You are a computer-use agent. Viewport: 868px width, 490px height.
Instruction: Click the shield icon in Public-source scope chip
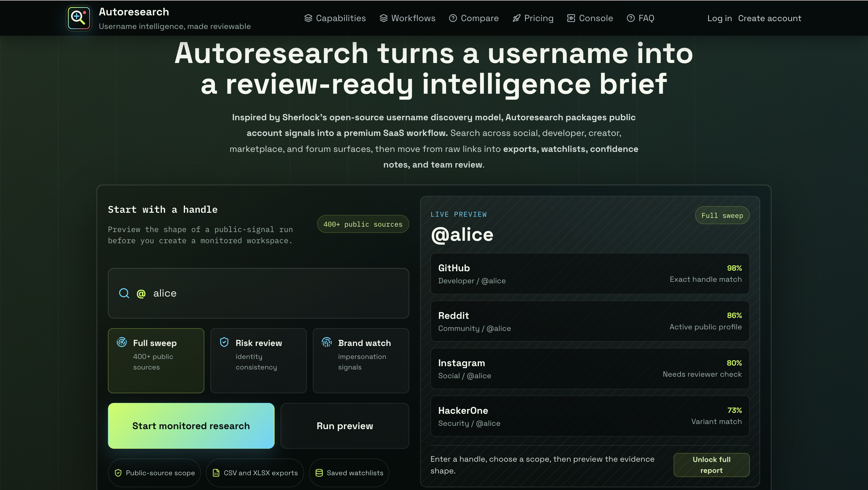pyautogui.click(x=118, y=473)
